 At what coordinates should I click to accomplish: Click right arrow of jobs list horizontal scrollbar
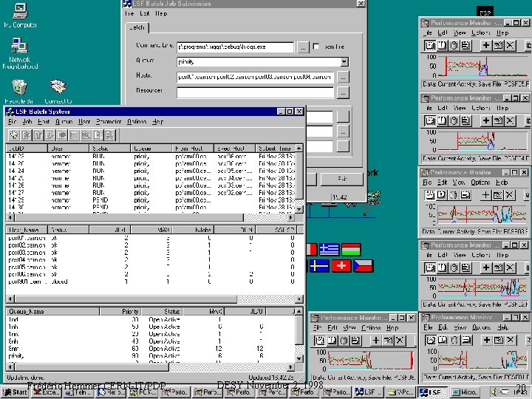point(291,216)
